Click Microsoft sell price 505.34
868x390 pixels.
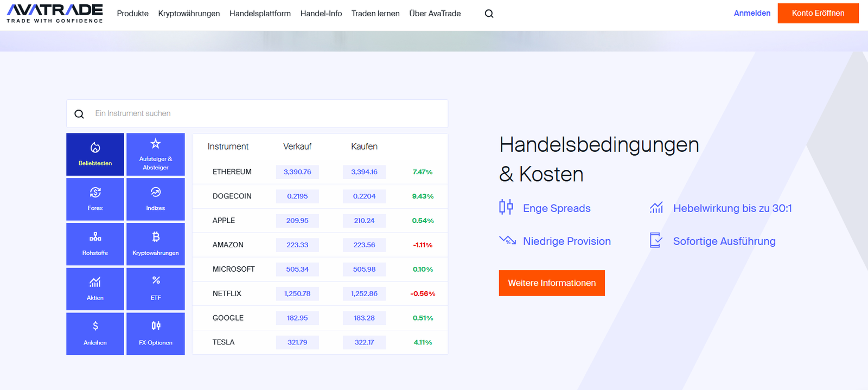click(297, 270)
